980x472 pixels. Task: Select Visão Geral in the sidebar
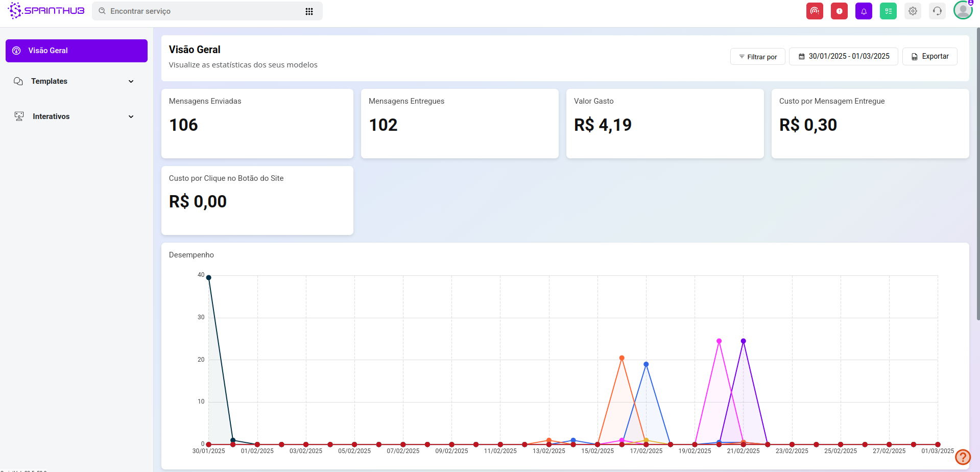(77, 51)
